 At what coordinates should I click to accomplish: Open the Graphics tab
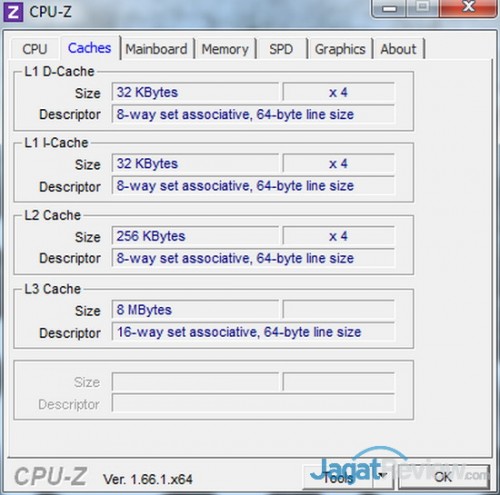pyautogui.click(x=340, y=49)
